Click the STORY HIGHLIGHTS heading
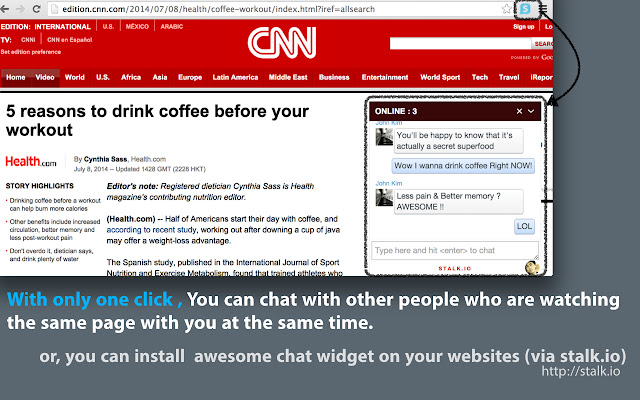Screen dimensions: 640x400 [40, 186]
